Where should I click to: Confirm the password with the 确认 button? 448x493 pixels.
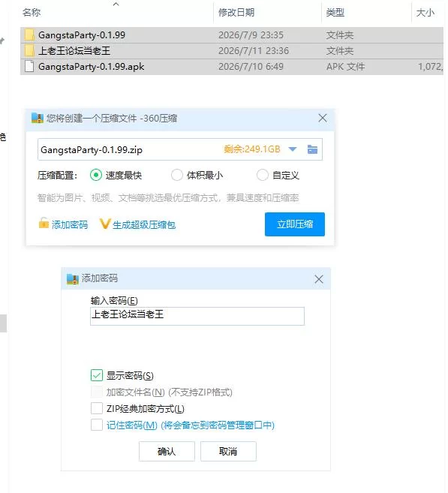[x=167, y=451]
